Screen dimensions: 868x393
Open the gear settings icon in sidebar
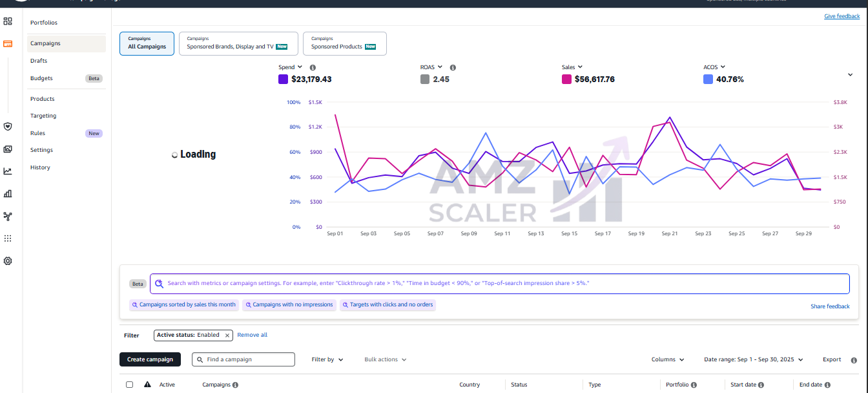tap(8, 261)
